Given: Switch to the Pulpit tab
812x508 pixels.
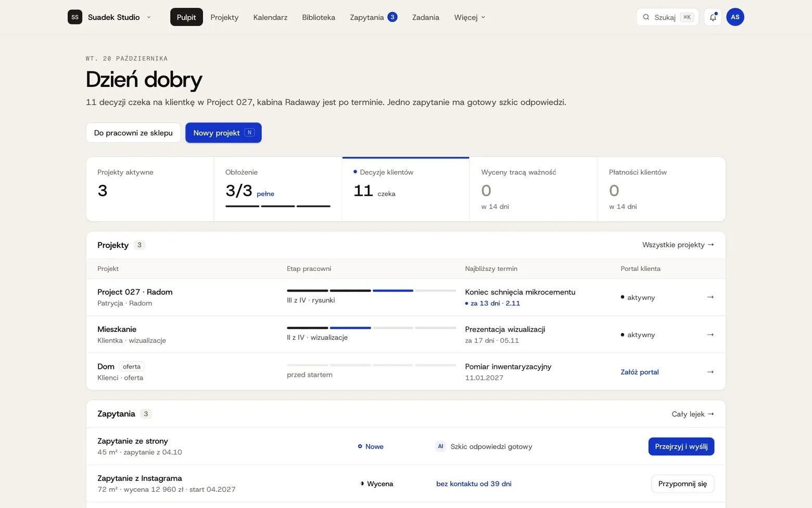Looking at the screenshot, I should (x=186, y=17).
